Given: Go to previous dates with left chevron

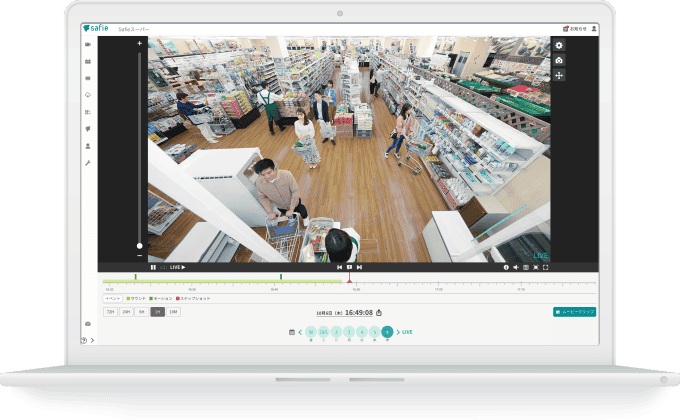Looking at the screenshot, I should [x=301, y=331].
